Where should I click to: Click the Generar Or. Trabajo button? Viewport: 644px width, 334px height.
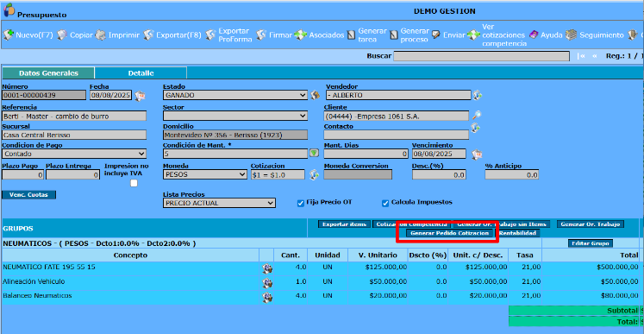tap(591, 224)
